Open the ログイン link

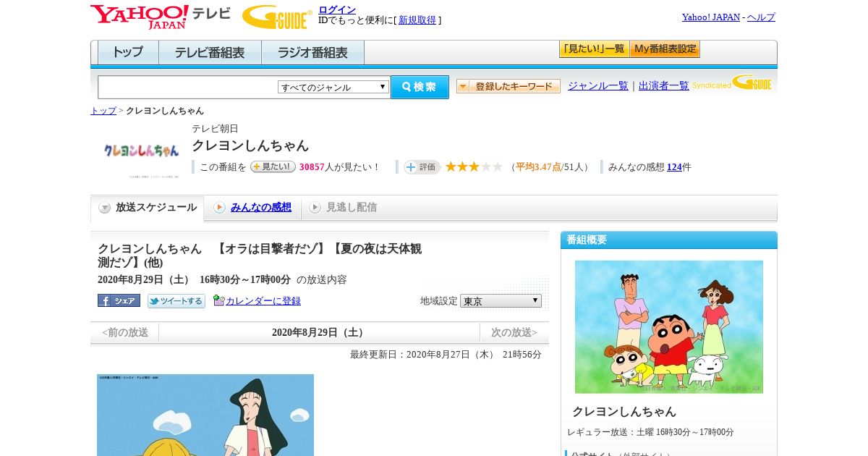(x=337, y=9)
